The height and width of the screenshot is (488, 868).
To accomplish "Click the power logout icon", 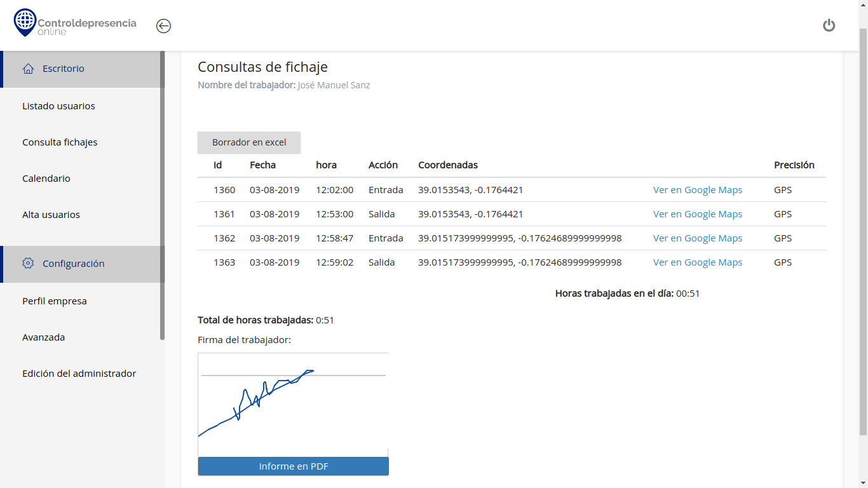I will pos(829,25).
